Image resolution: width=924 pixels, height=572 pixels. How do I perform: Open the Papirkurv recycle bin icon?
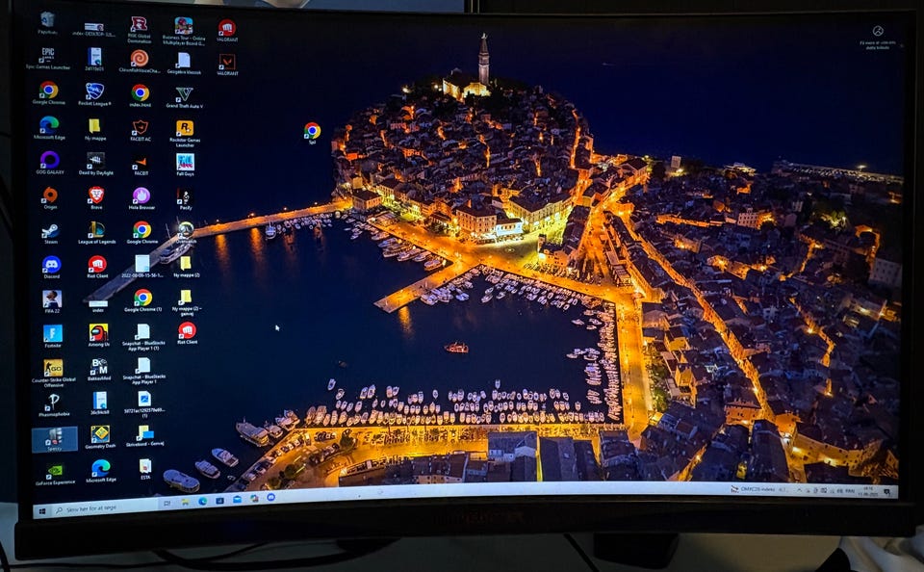pyautogui.click(x=47, y=23)
